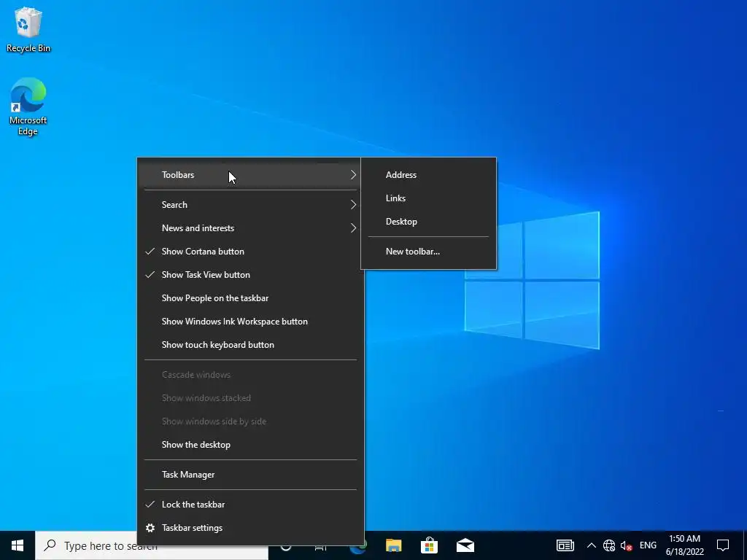The image size is (747, 560).
Task: Click the gear icon beside Taskbar settings
Action: coord(150,528)
